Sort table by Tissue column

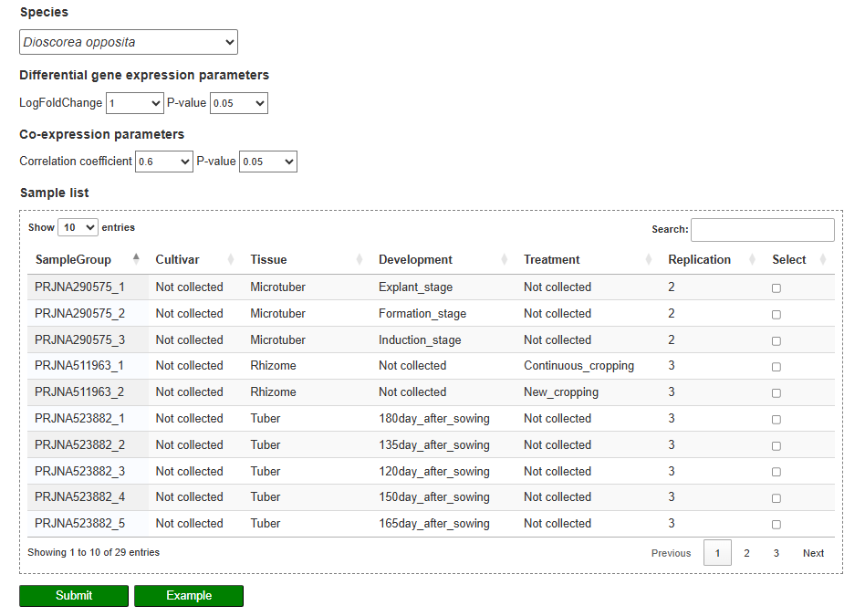point(268,260)
